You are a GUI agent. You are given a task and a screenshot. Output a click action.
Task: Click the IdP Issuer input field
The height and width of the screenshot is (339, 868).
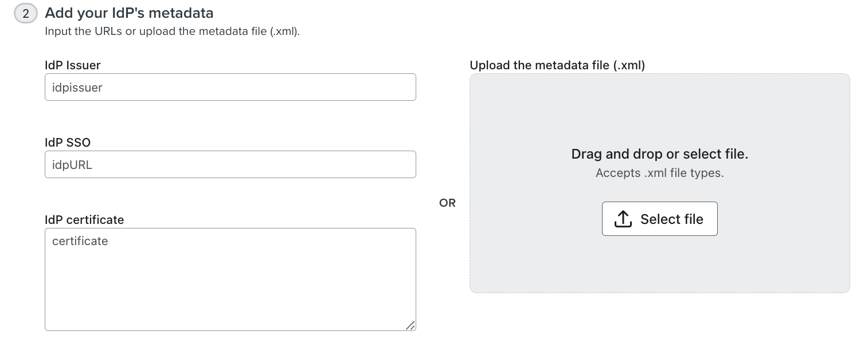click(229, 87)
